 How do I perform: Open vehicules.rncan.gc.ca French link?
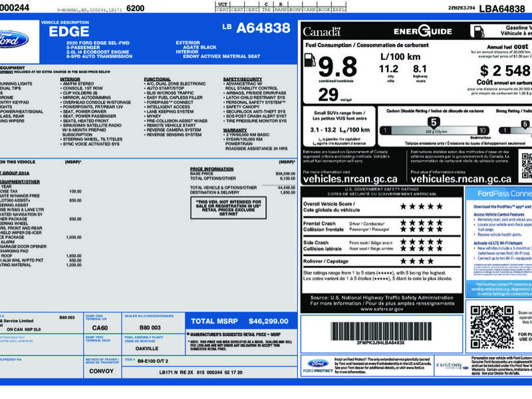(461, 179)
